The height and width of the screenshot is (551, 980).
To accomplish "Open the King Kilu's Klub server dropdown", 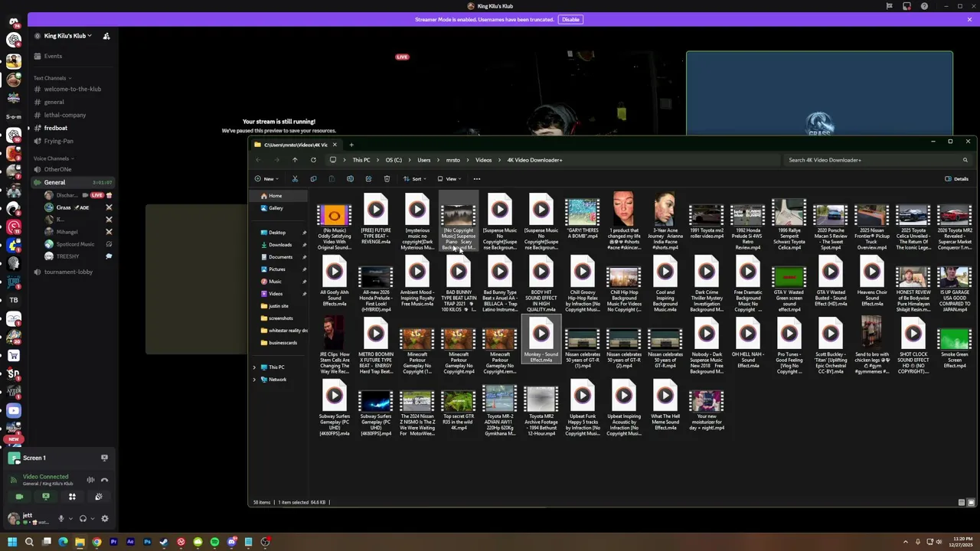I will tap(67, 36).
